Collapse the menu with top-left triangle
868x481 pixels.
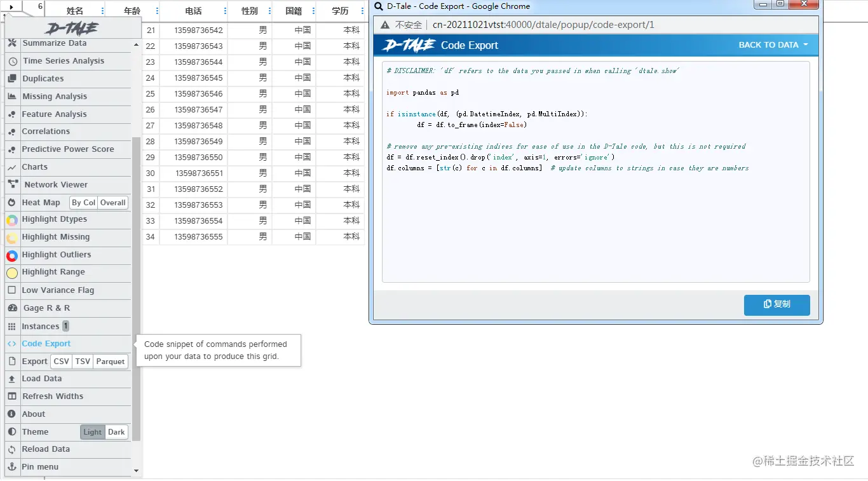(11, 7)
